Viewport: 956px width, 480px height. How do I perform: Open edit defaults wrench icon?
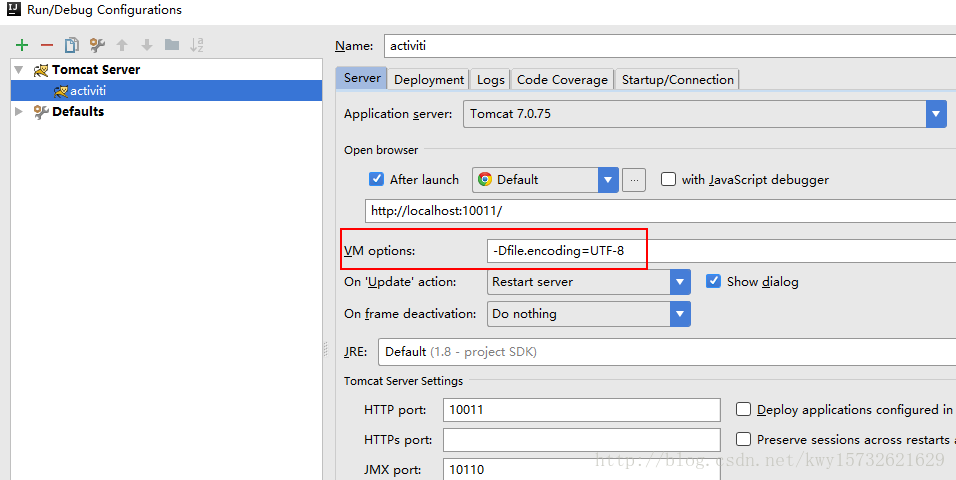point(97,45)
